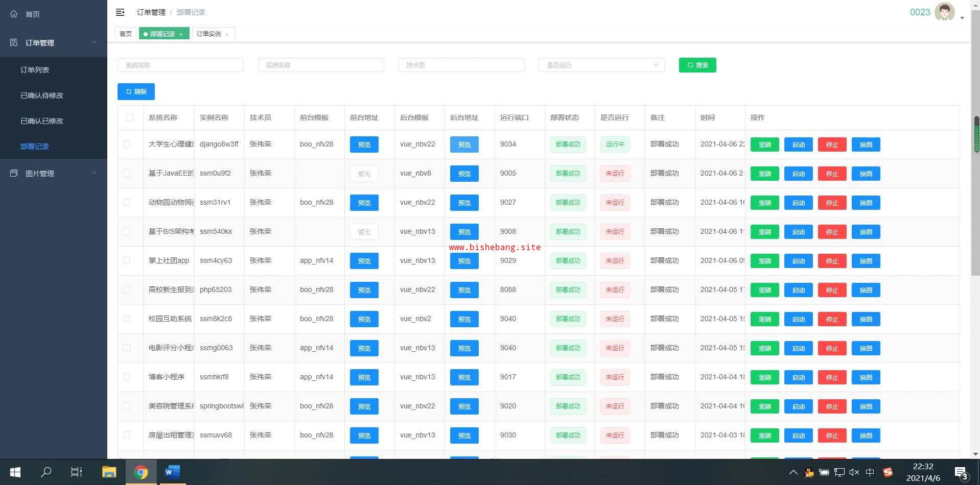Viewport: 980px width, 485px height.
Task: Click the 掌上社团app system name
Action: pyautogui.click(x=169, y=260)
